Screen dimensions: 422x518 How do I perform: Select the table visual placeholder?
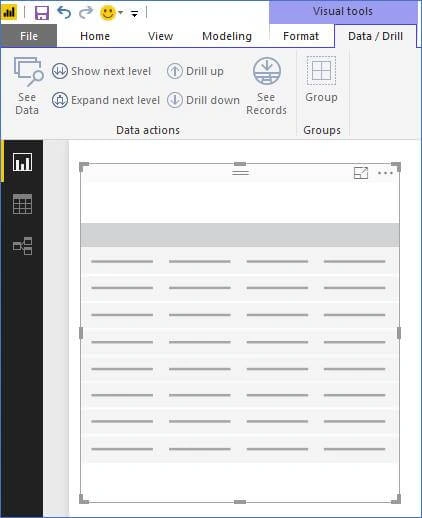pos(240,333)
